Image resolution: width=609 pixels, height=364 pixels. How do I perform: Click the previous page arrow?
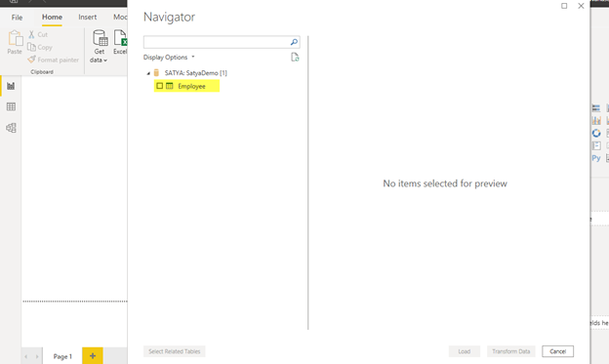pyautogui.click(x=26, y=356)
